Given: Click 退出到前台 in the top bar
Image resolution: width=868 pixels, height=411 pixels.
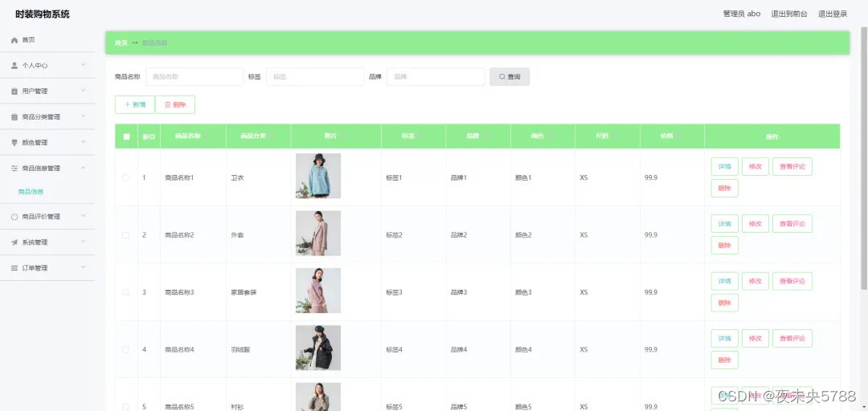Looking at the screenshot, I should (789, 14).
